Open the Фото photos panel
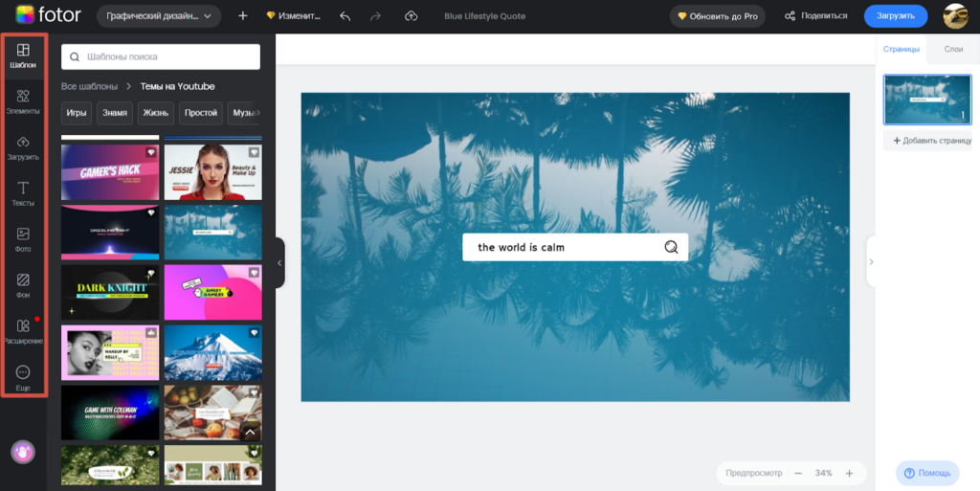 [x=23, y=240]
